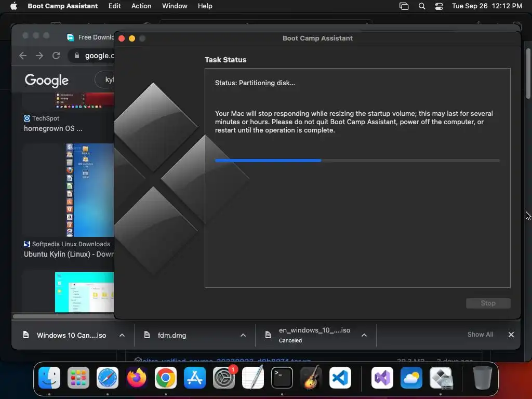
Task: Open System Preferences with update badge
Action: pyautogui.click(x=224, y=378)
